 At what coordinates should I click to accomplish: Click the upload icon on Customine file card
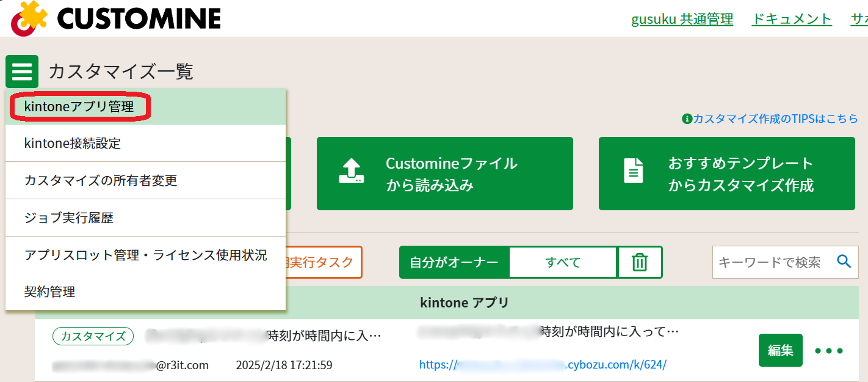352,171
